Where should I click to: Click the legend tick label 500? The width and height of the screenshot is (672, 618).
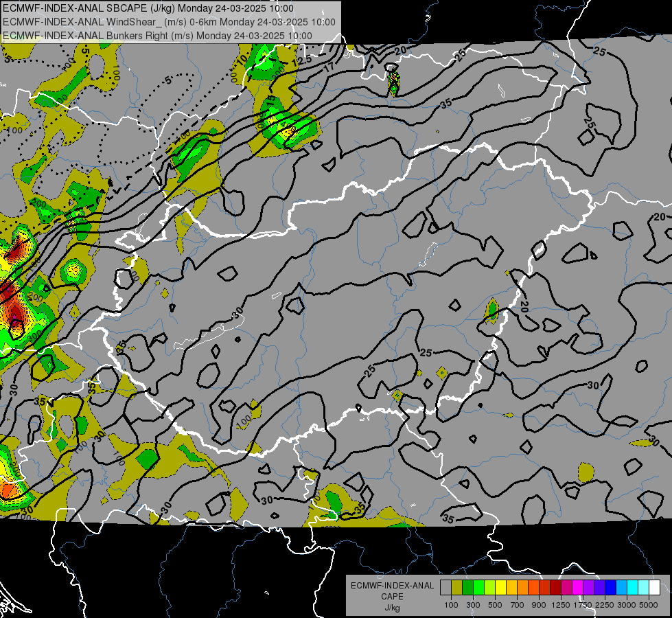[495, 605]
